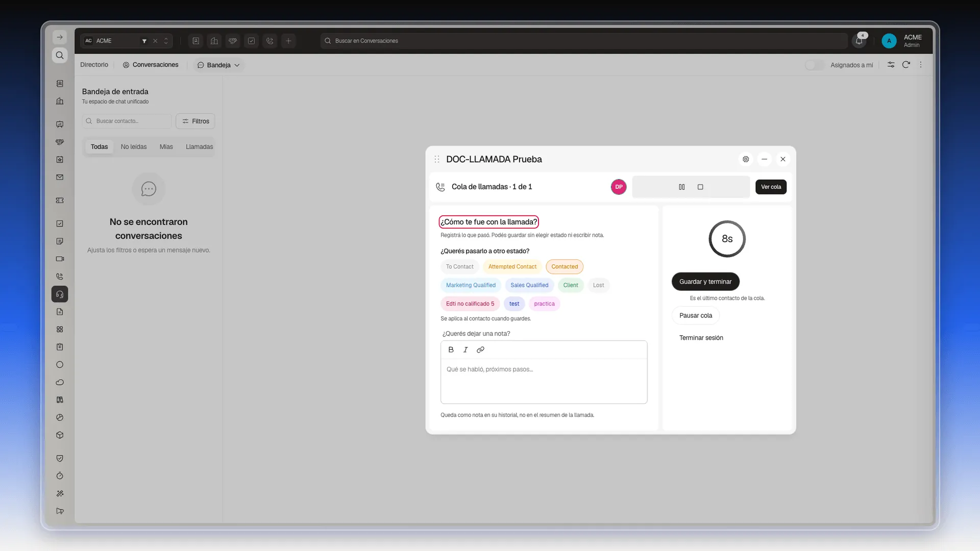980x551 pixels.
Task: Refresh the conversations list
Action: click(x=906, y=65)
